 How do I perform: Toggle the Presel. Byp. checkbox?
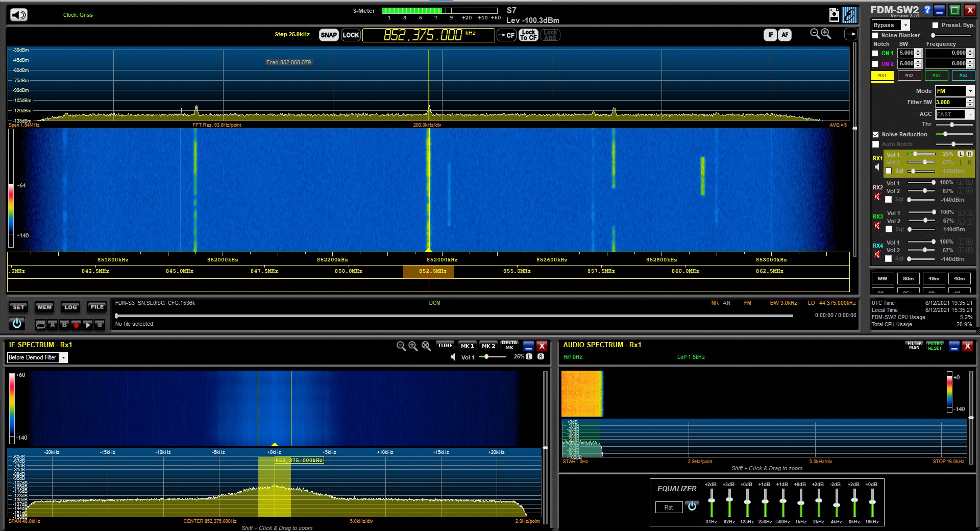coord(935,25)
